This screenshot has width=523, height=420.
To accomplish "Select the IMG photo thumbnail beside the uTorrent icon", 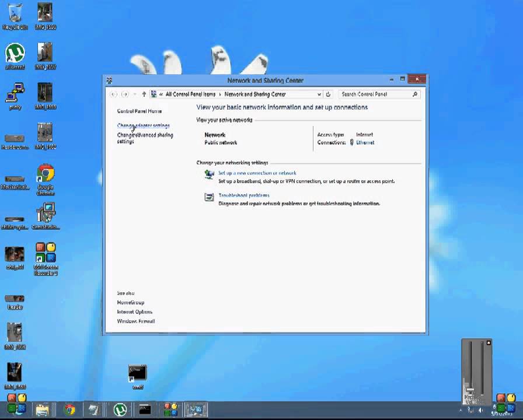I will click(46, 56).
